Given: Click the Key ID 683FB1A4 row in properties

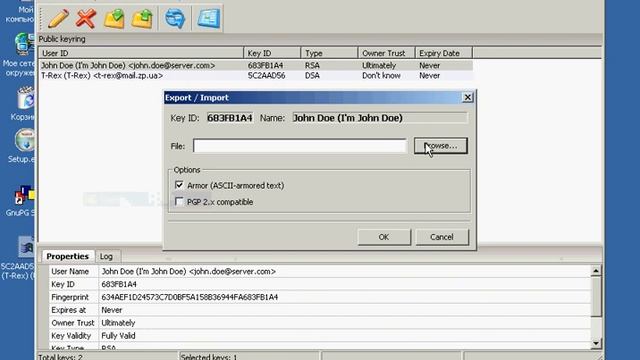Looking at the screenshot, I should click(320, 284).
